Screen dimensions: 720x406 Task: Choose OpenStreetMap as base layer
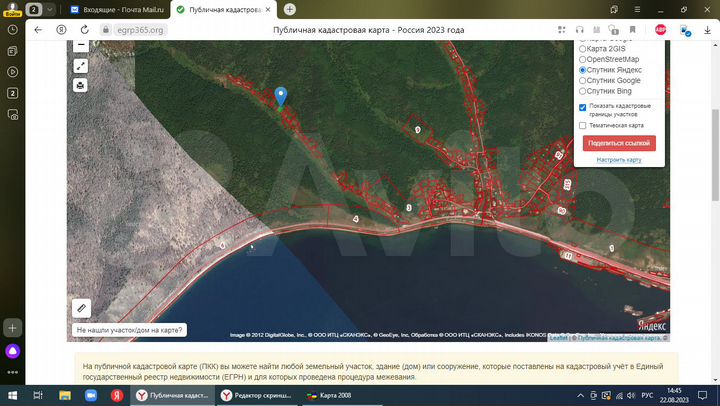583,59
